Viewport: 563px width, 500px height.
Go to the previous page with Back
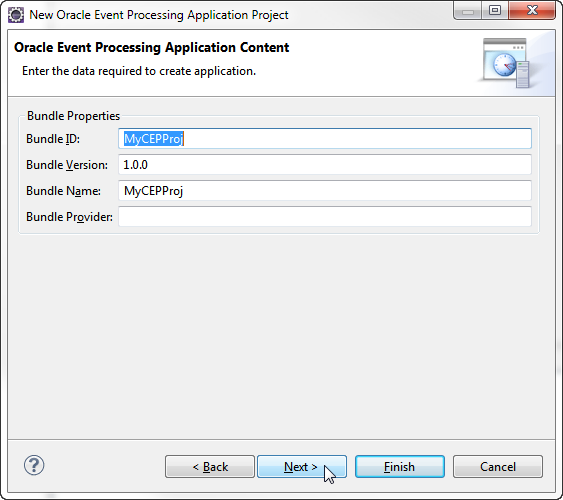210,467
